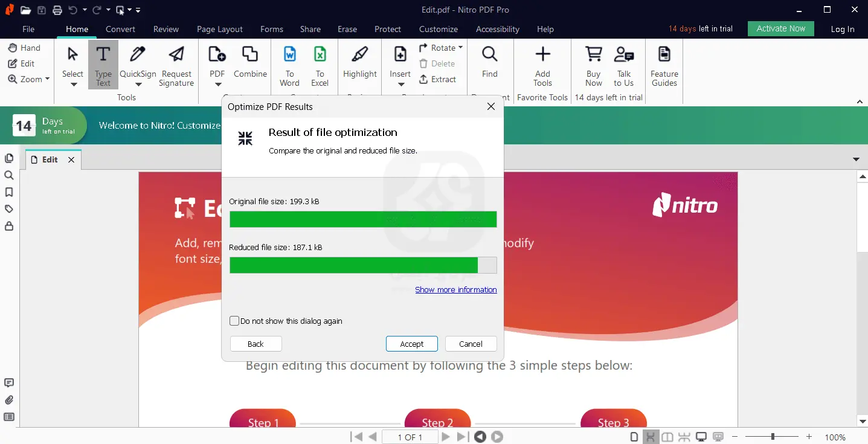
Task: Check 'Do not show this dialog again'
Action: click(x=234, y=321)
